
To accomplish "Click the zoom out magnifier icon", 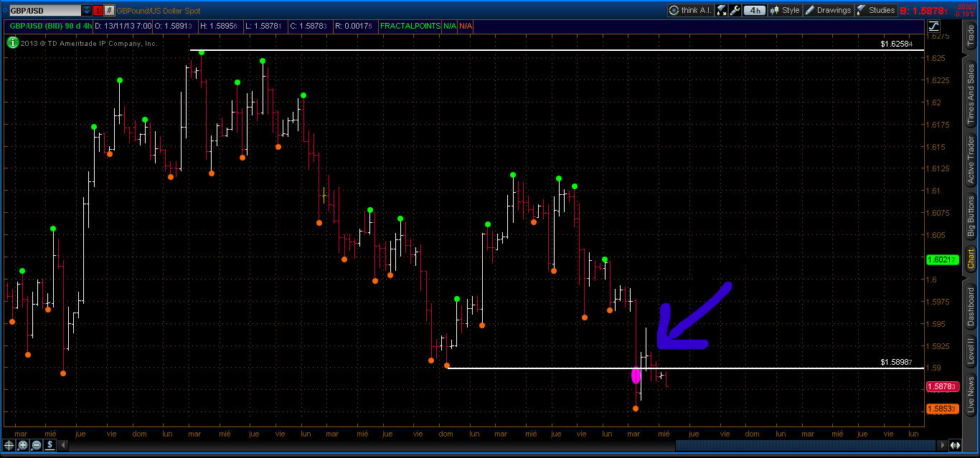I will (36, 445).
